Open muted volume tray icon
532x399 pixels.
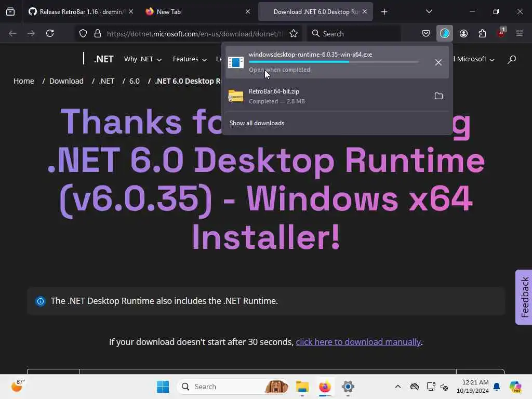(x=444, y=387)
